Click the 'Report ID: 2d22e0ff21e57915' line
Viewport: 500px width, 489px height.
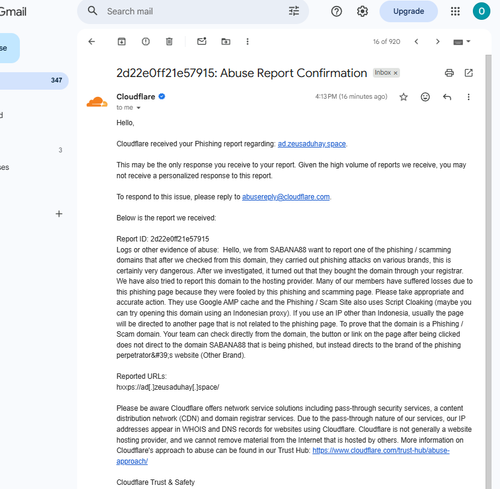point(163,239)
